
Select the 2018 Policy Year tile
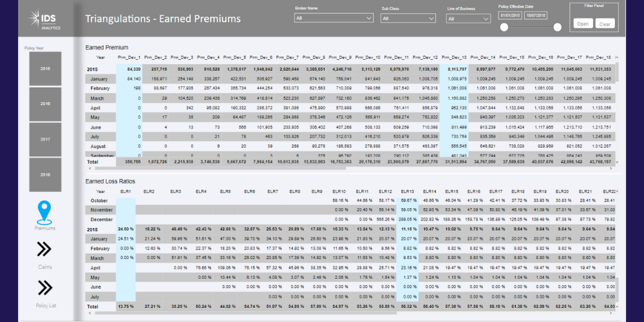pyautogui.click(x=45, y=174)
